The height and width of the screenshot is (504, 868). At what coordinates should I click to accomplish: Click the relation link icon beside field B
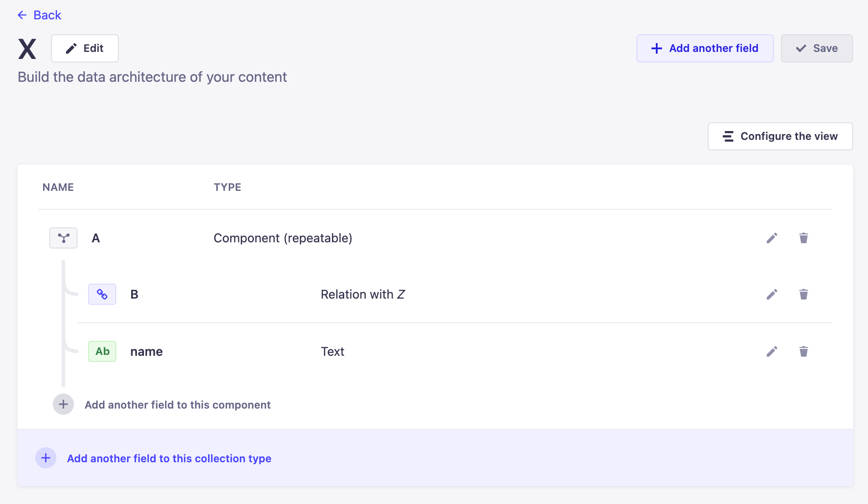tap(102, 294)
